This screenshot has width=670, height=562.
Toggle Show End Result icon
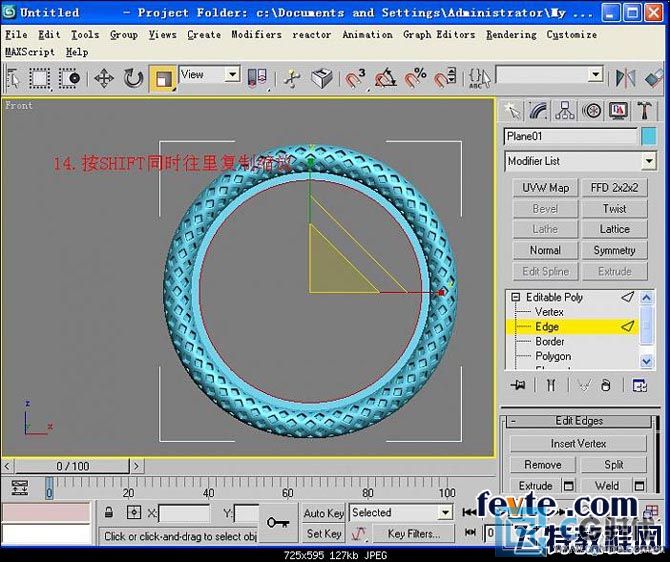(551, 385)
